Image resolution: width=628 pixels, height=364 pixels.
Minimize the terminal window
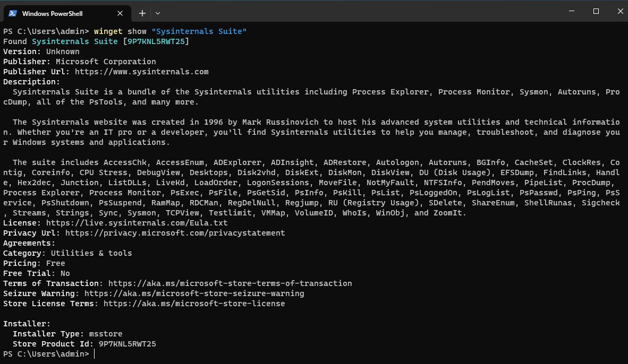click(x=571, y=11)
